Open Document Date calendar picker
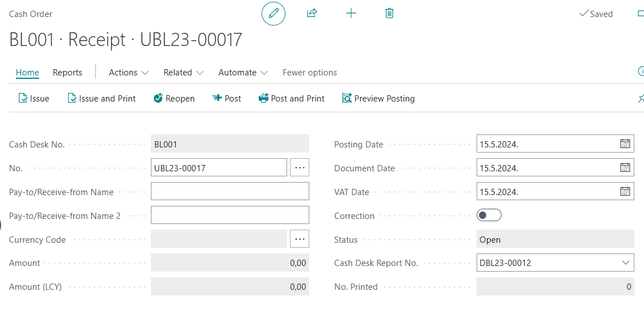This screenshot has height=317, width=644. 625,167
